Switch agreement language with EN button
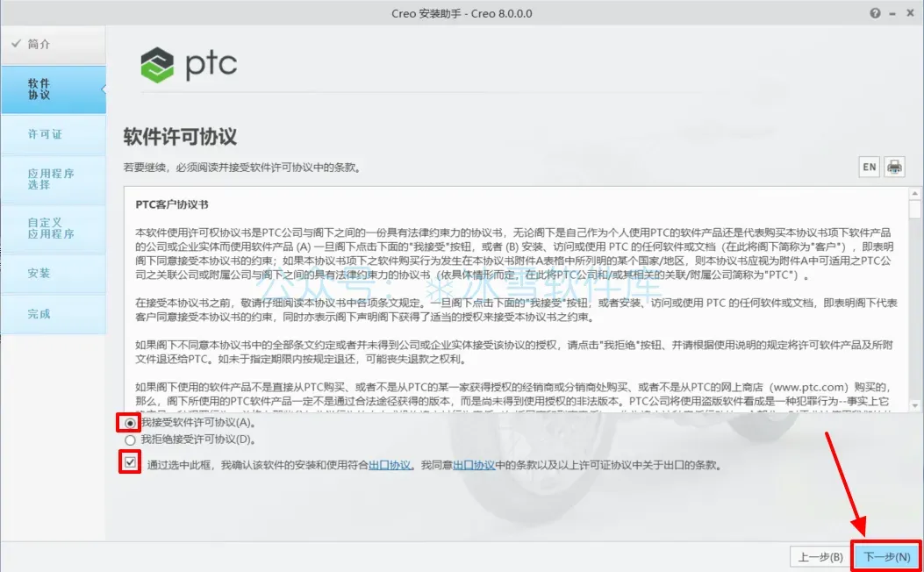The height and width of the screenshot is (572, 924). coord(870,168)
